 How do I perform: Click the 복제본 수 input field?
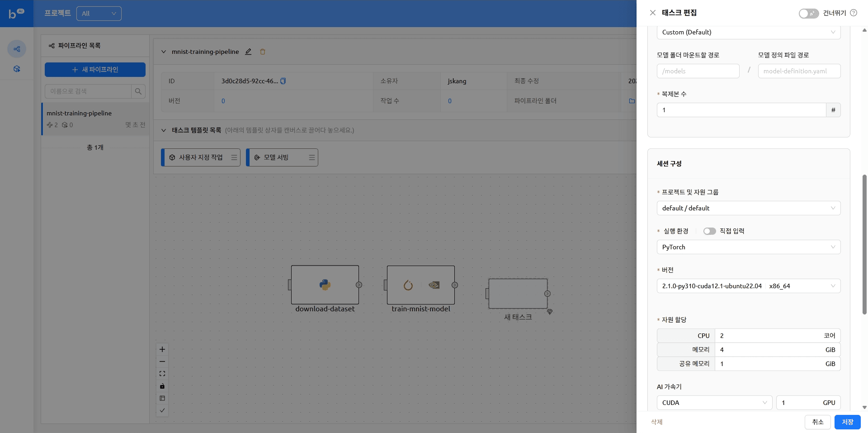pos(741,110)
